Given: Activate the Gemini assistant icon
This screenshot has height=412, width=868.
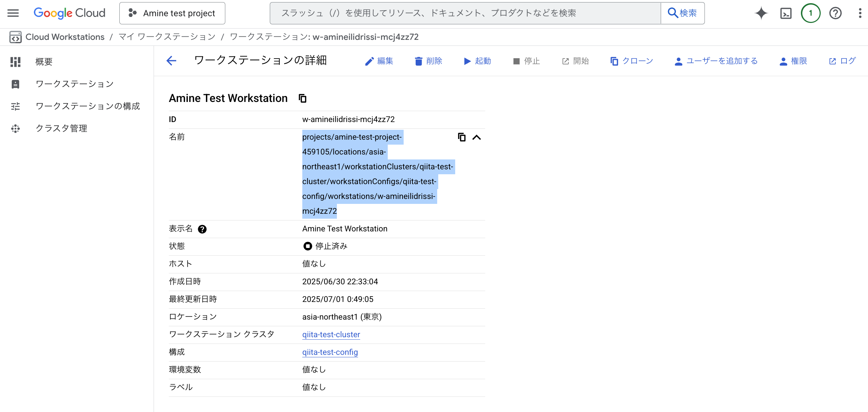Looking at the screenshot, I should tap(761, 13).
